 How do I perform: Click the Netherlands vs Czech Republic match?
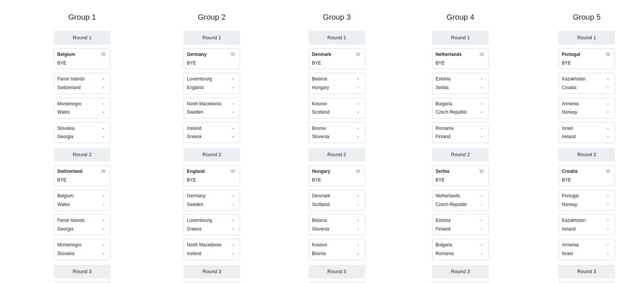coord(460,200)
